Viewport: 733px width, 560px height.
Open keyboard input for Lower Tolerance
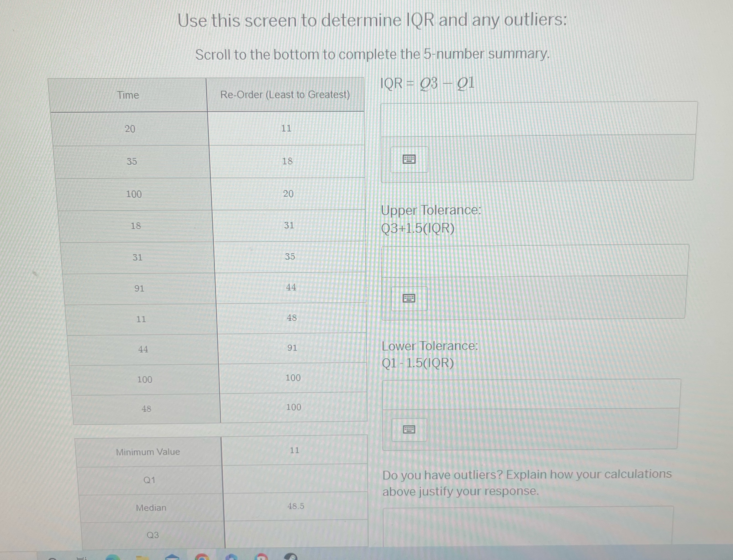tap(409, 429)
